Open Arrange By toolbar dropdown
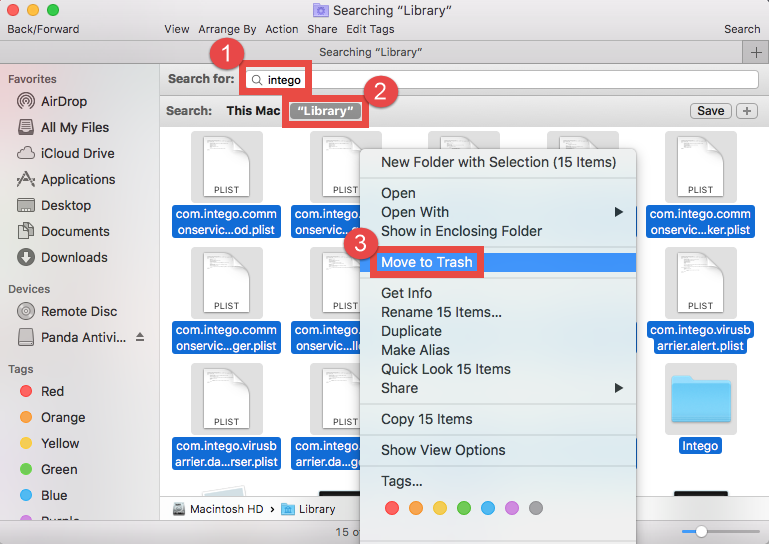769x544 pixels. pos(227,29)
